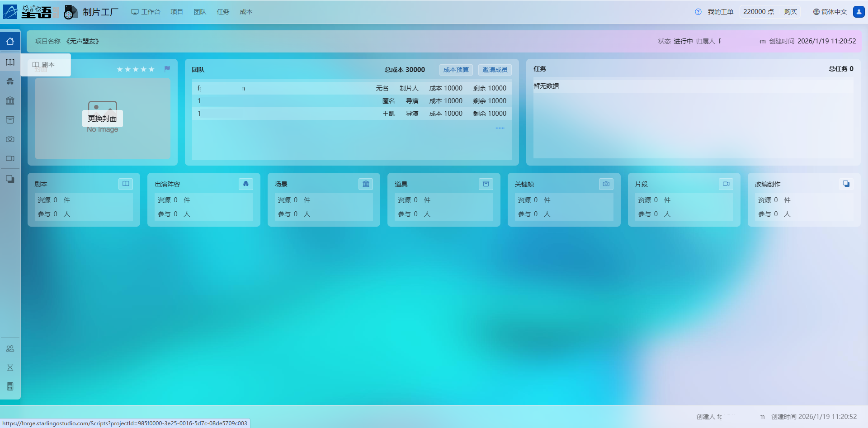This screenshot has height=428, width=868.
Task: Click the home icon in sidebar
Action: point(10,41)
